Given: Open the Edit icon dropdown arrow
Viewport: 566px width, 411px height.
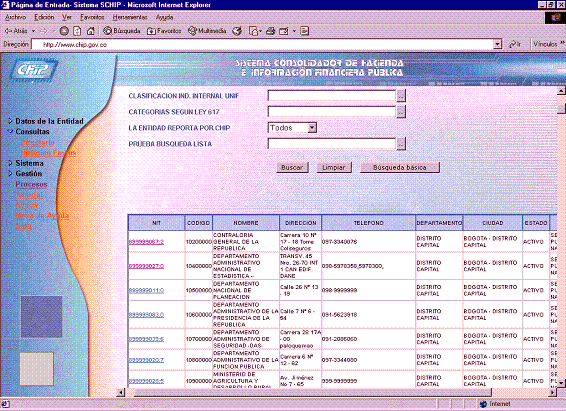Looking at the screenshot, I should [294, 31].
